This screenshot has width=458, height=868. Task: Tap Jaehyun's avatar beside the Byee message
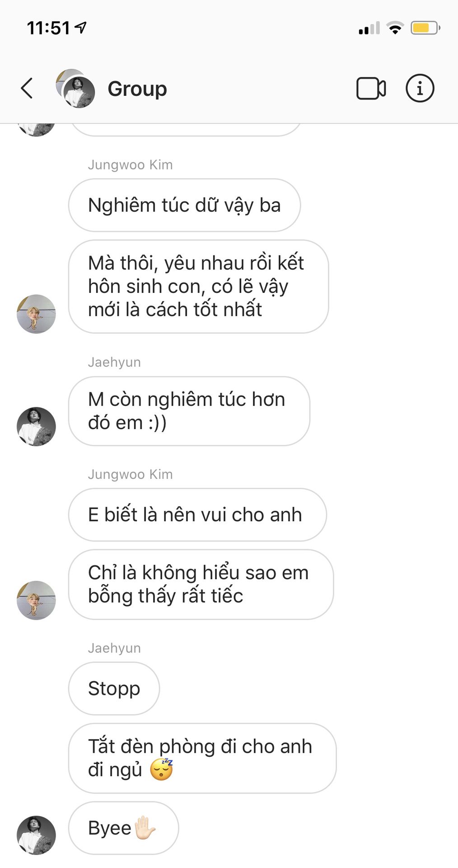coord(36,835)
